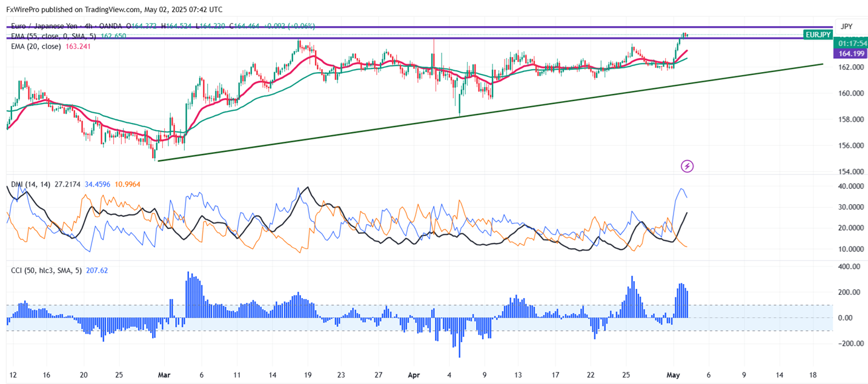
Task: Click the 400.00 CCI axis label
Action: pyautogui.click(x=849, y=266)
